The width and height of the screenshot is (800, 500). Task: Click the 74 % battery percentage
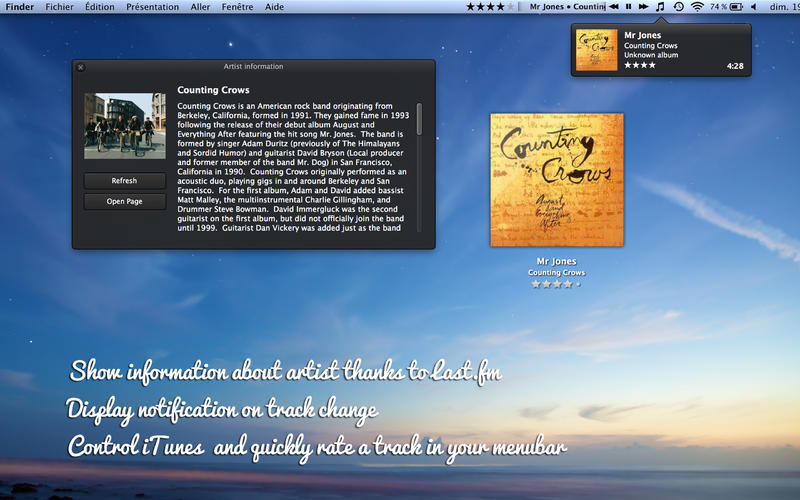pyautogui.click(x=718, y=7)
